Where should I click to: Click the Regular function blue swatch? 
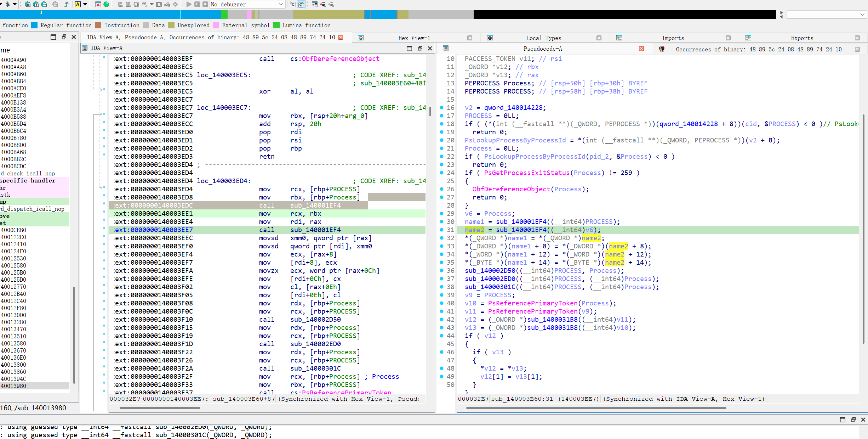(34, 25)
